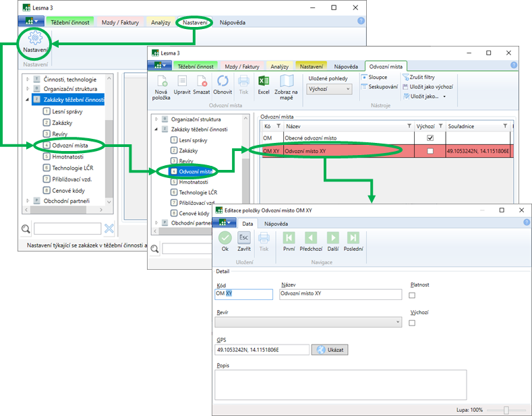
Task: Click the Nová položka icon
Action: coord(161,82)
